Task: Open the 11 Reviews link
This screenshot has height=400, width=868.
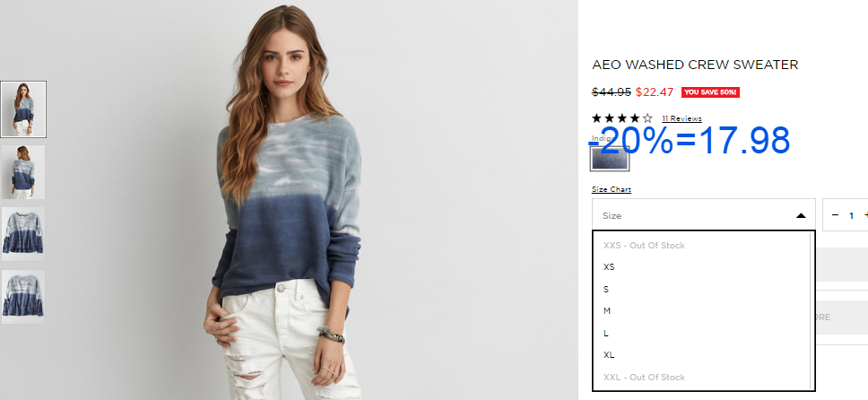Action: (681, 118)
